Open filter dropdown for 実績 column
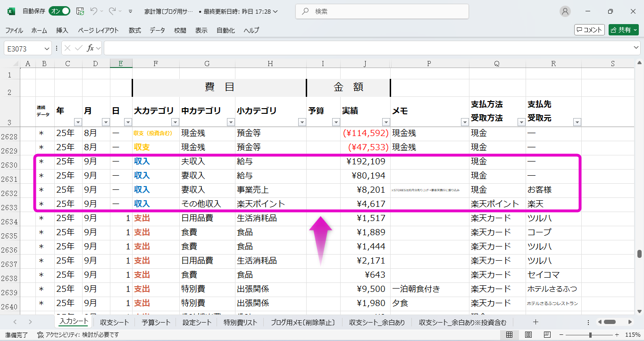The width and height of the screenshot is (644, 341). (x=385, y=122)
